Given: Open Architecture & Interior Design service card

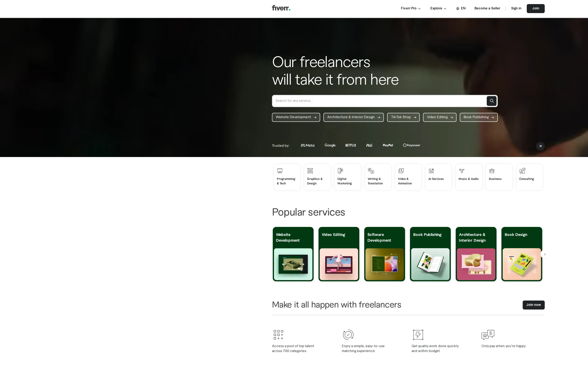Looking at the screenshot, I should 476,254.
